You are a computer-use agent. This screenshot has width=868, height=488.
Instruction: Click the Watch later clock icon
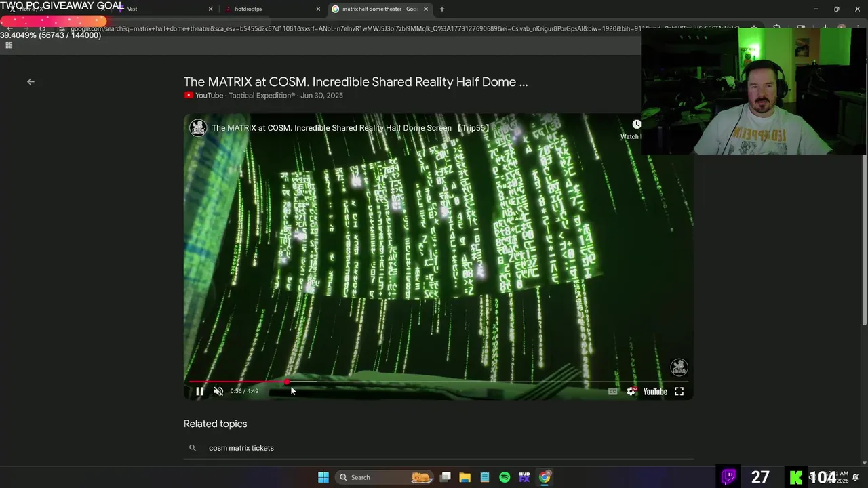(x=636, y=125)
